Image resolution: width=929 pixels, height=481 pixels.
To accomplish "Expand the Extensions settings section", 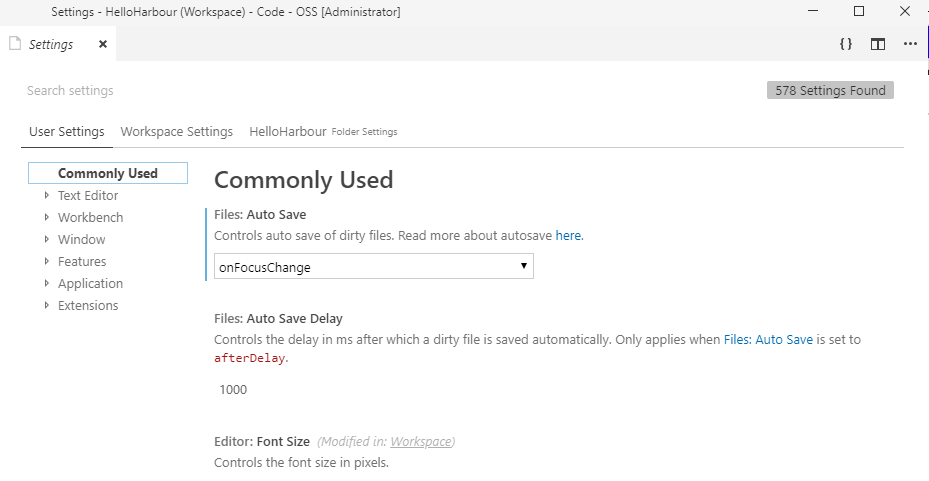I will coord(47,306).
